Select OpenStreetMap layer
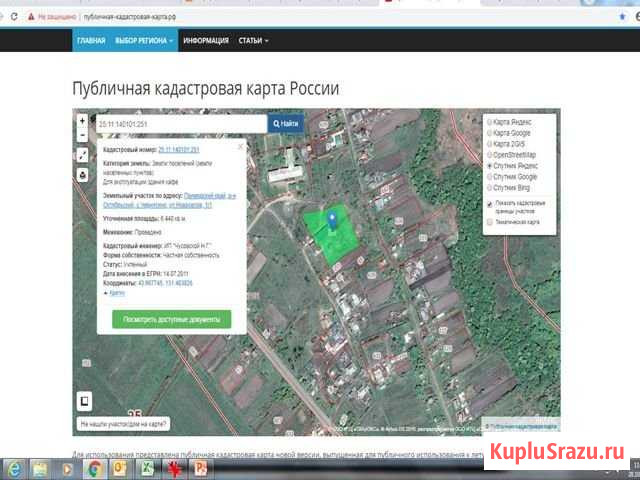The height and width of the screenshot is (480, 640). click(511, 155)
